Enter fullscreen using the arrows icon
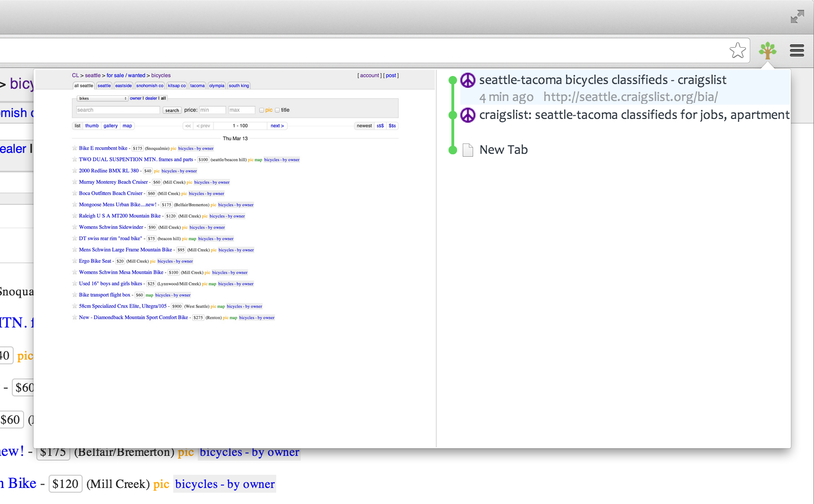814x504 pixels. [x=797, y=17]
